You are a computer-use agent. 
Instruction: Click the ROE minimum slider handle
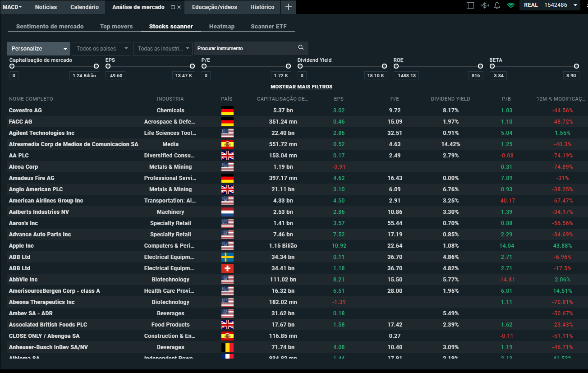tap(396, 66)
